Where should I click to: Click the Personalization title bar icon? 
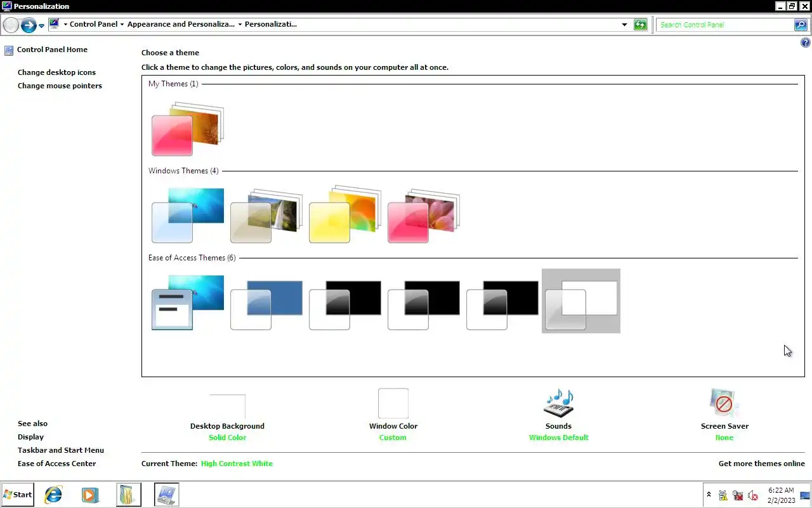tap(6, 6)
